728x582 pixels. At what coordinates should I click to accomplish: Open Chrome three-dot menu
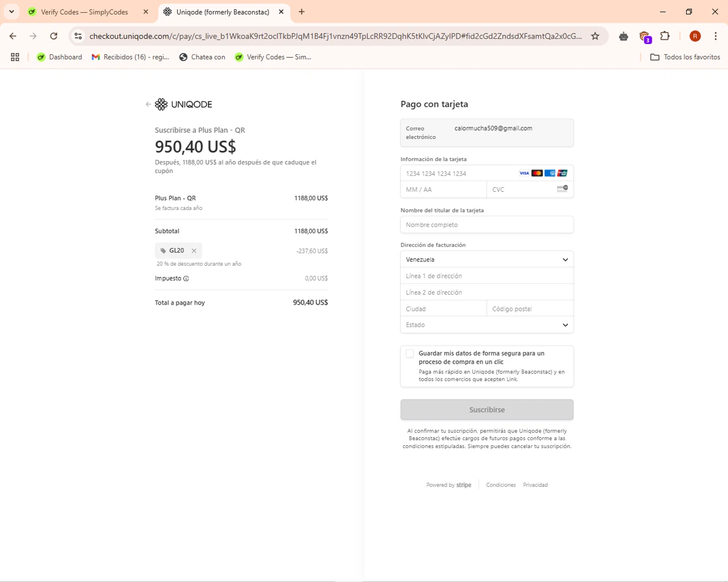coord(715,36)
